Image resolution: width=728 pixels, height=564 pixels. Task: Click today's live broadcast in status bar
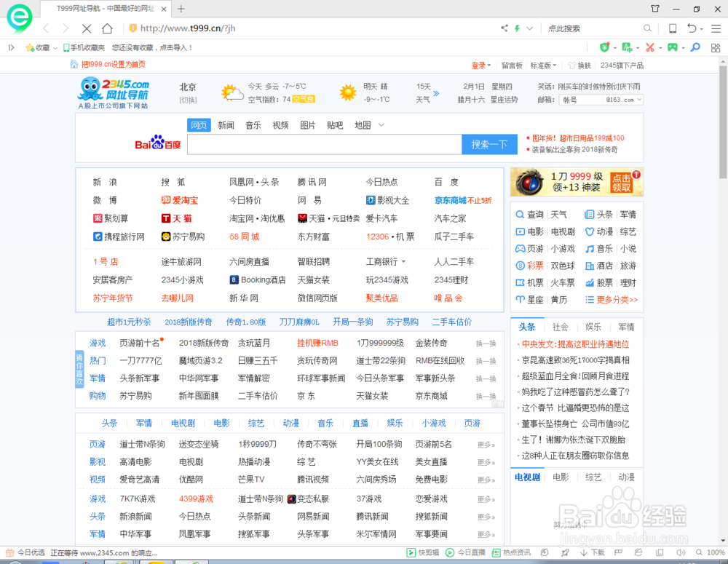point(465,552)
